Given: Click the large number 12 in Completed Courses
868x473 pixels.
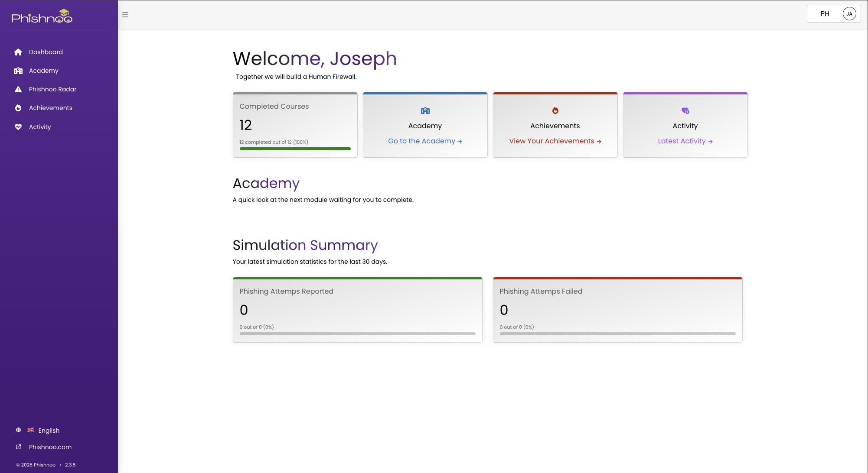Looking at the screenshot, I should pyautogui.click(x=246, y=125).
